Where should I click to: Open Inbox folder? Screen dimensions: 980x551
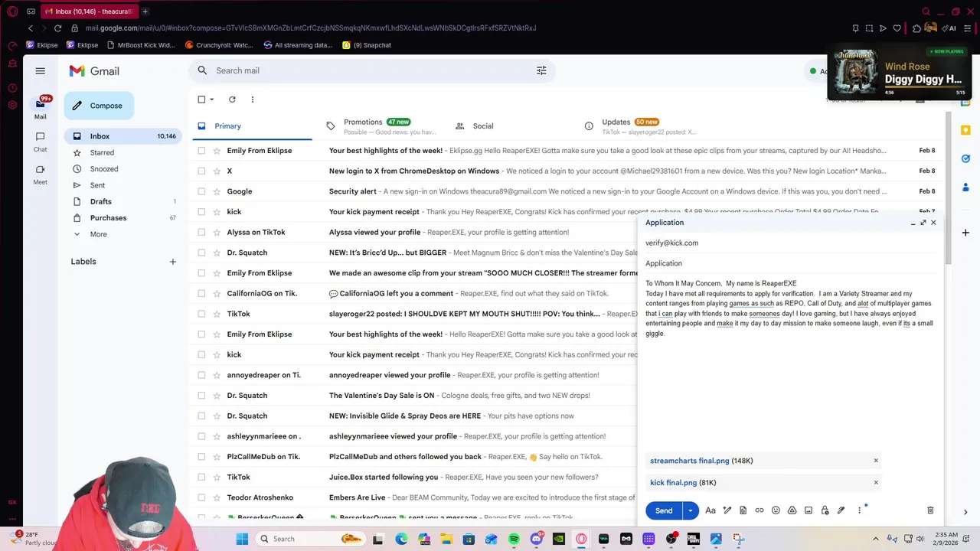click(x=123, y=136)
